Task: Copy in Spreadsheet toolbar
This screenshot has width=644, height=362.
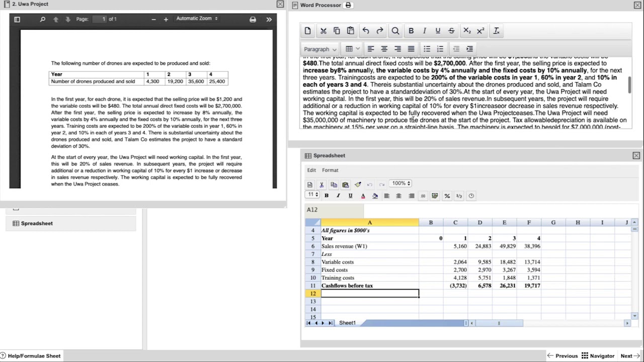Action: 334,185
